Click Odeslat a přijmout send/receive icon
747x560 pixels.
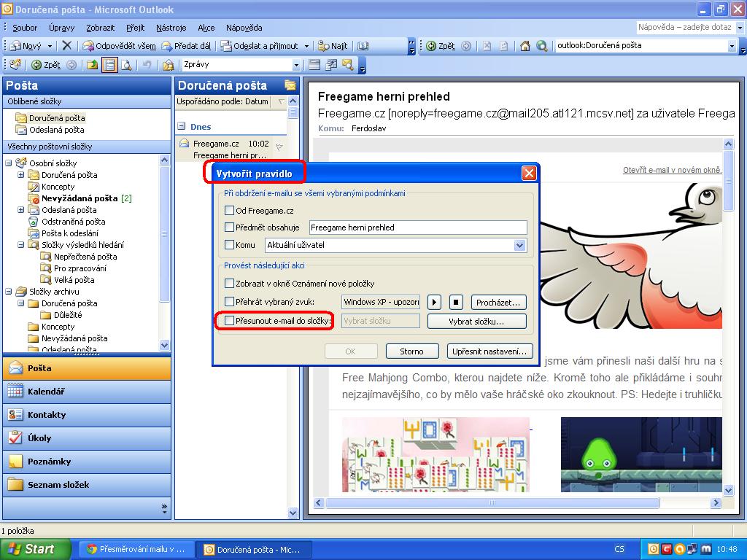(226, 46)
